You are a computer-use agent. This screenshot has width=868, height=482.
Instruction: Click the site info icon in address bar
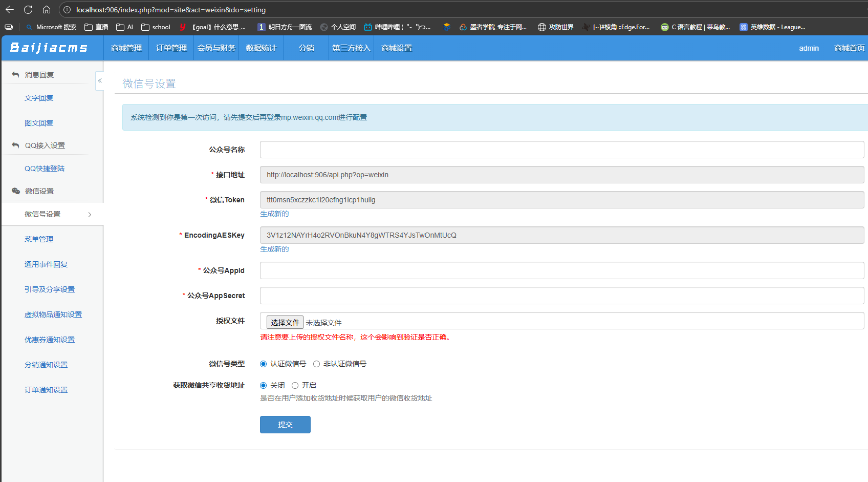pos(67,10)
